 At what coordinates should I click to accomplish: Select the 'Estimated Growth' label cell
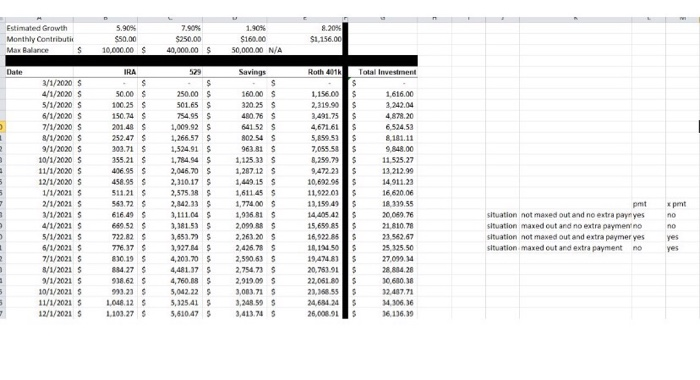click(39, 28)
